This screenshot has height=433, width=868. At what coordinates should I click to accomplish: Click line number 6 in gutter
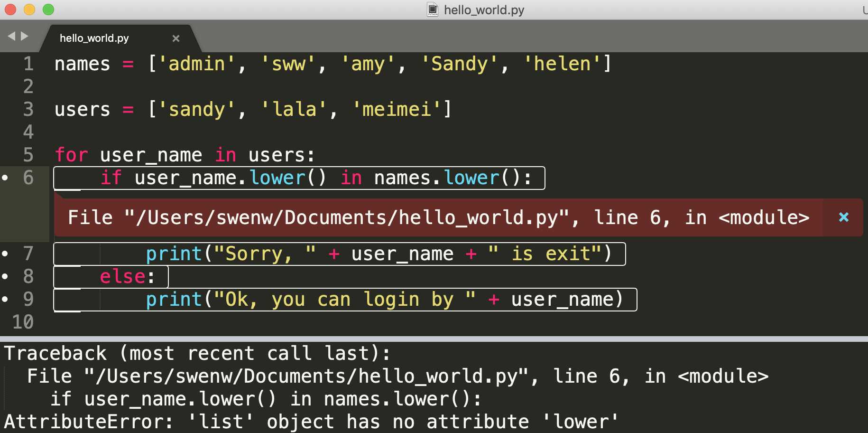pyautogui.click(x=28, y=178)
